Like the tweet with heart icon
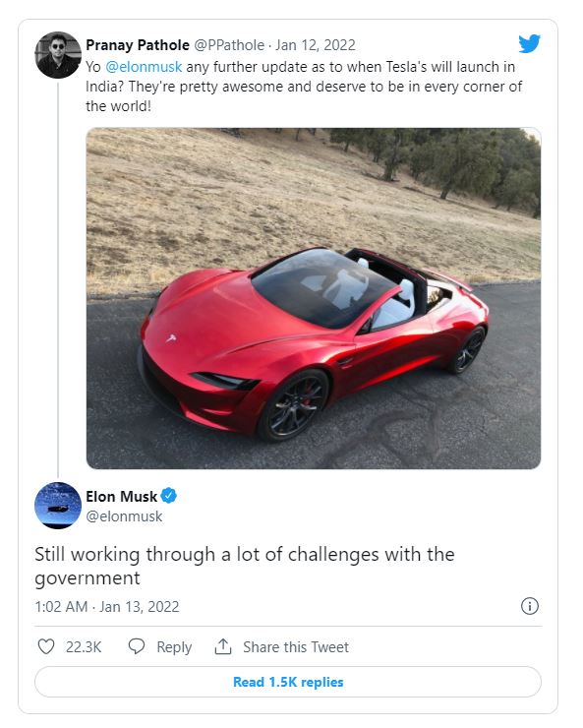Screen dimensions: 583x728 [46, 646]
